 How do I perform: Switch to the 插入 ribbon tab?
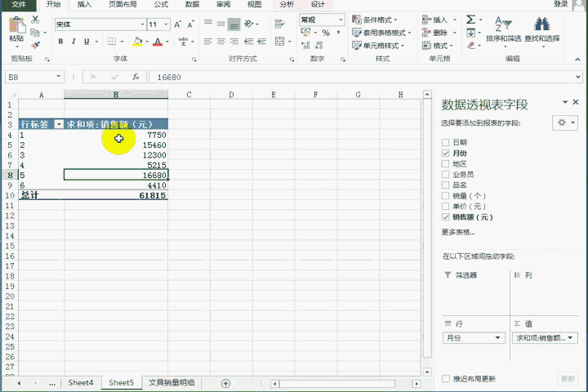[84, 4]
